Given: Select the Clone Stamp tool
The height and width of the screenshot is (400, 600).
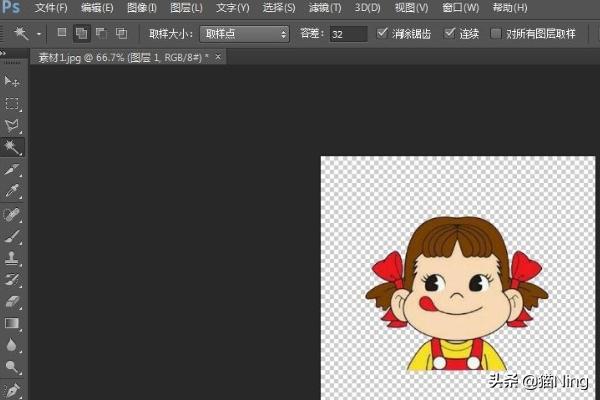Looking at the screenshot, I should [x=11, y=258].
